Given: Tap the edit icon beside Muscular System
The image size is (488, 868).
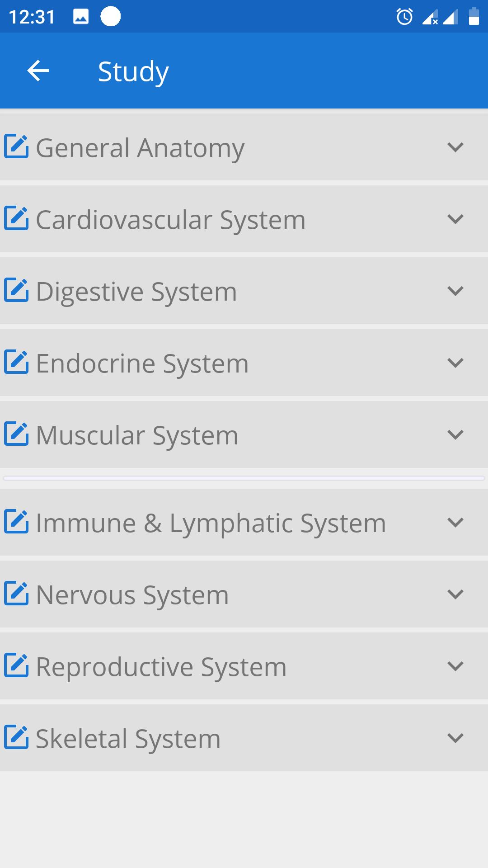Looking at the screenshot, I should (17, 434).
